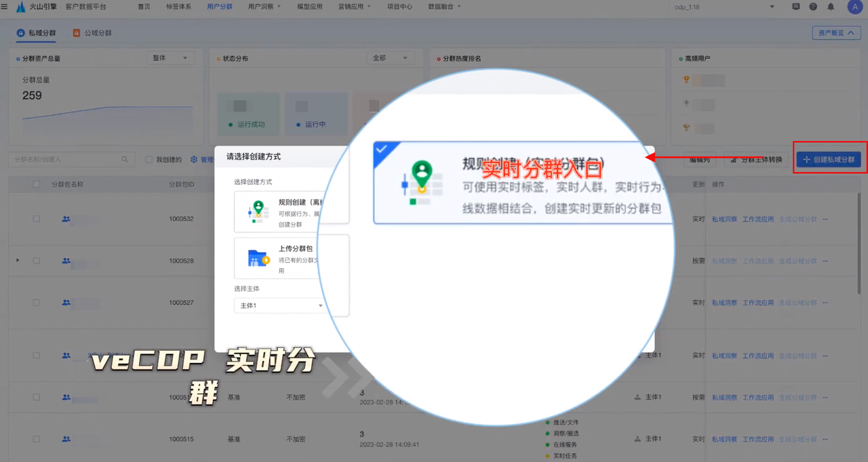This screenshot has width=868, height=462.
Task: Expand the 数据融合 menu dropdown
Action: [445, 7]
